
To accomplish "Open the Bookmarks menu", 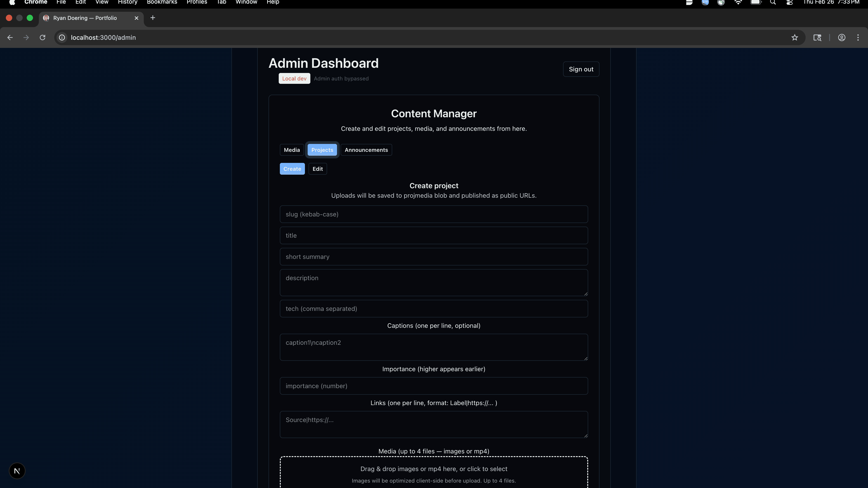I will (x=162, y=2).
